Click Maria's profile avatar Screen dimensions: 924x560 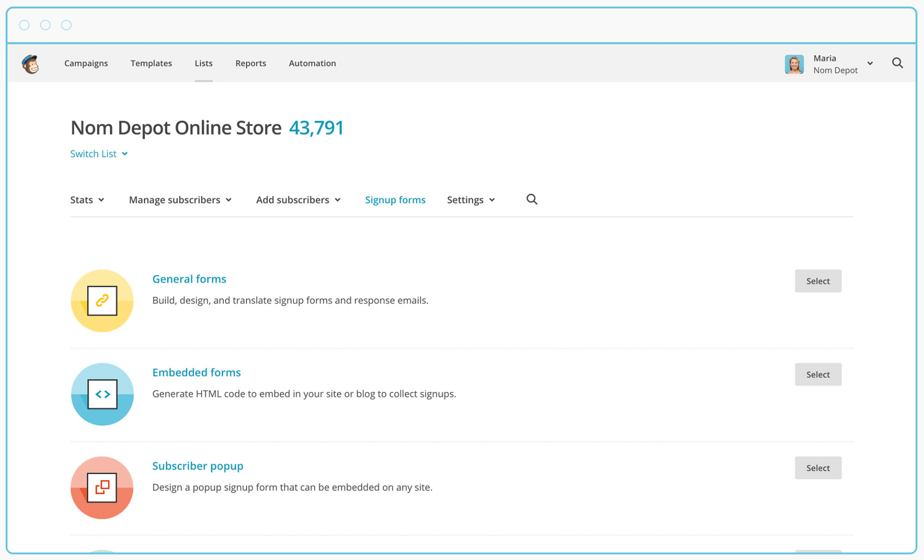pos(794,64)
